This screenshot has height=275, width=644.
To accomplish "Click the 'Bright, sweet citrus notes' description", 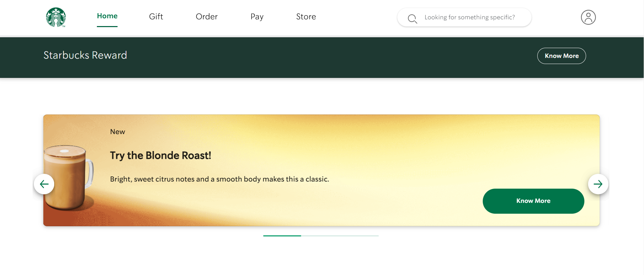I will (x=220, y=179).
